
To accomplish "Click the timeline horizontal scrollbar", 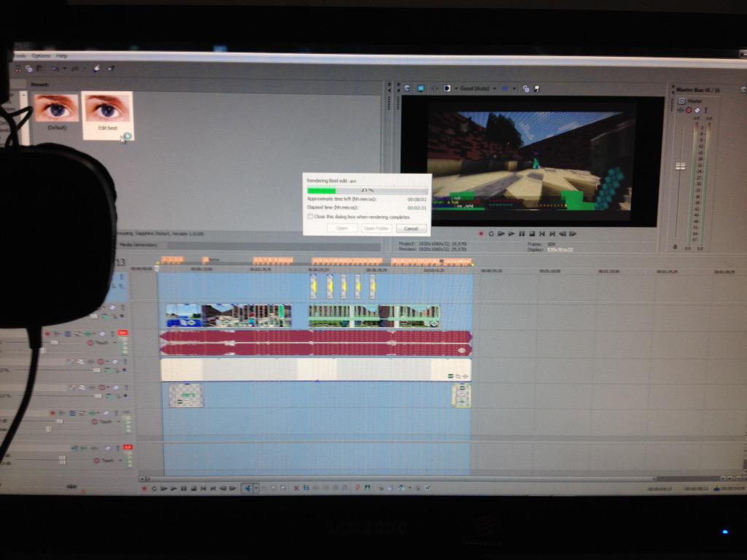I will coord(400,478).
